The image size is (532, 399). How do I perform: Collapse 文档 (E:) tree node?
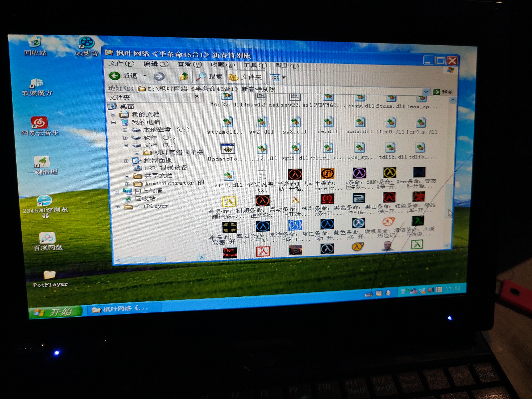coord(126,146)
